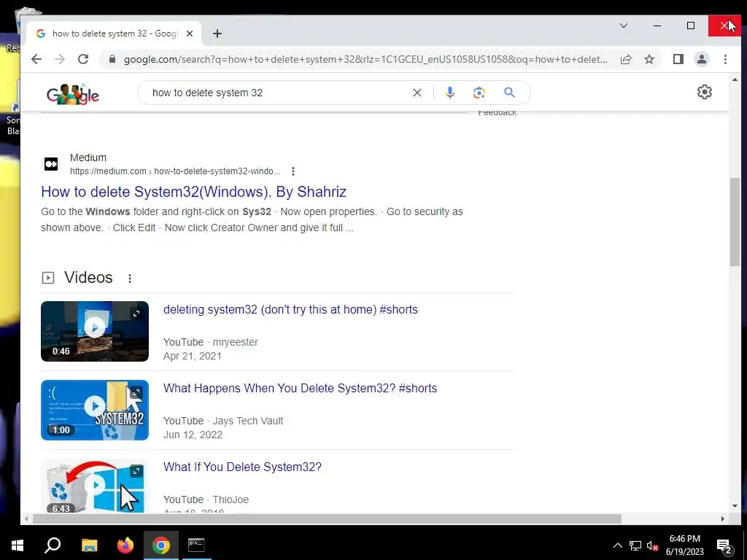Switch to Command Prompt in taskbar
The height and width of the screenshot is (560, 747).
[x=196, y=545]
